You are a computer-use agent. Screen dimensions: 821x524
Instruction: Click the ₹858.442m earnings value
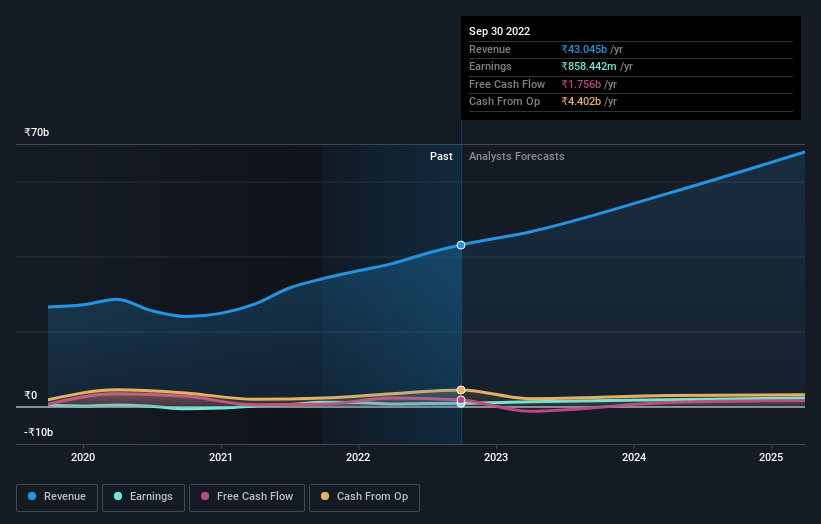589,66
